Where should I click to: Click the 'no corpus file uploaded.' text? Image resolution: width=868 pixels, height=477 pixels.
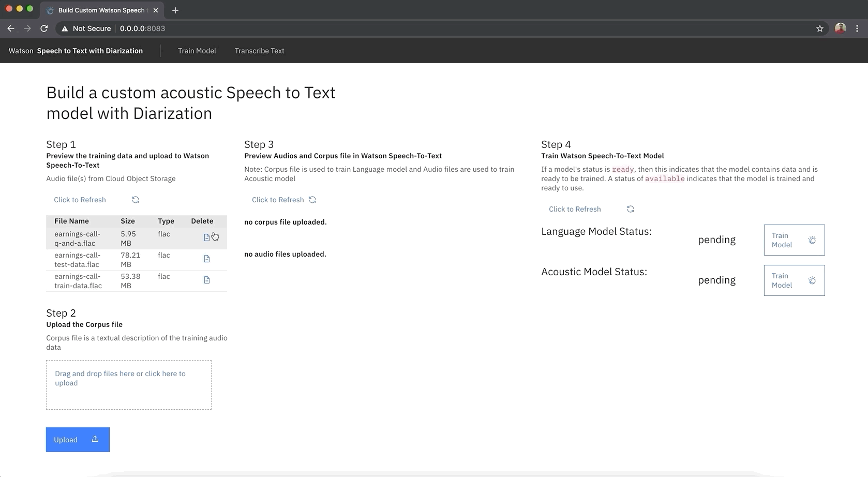(286, 222)
